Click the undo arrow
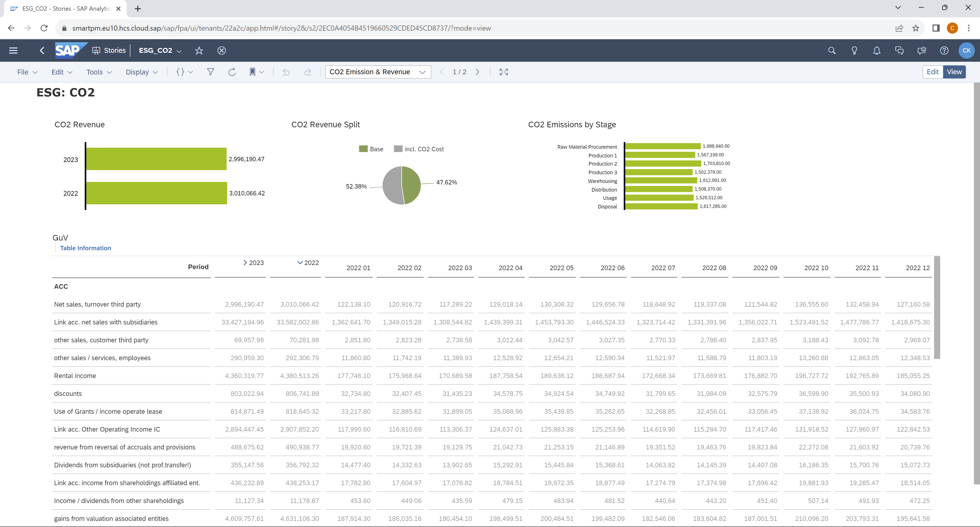The height and width of the screenshot is (527, 980). [x=286, y=72]
